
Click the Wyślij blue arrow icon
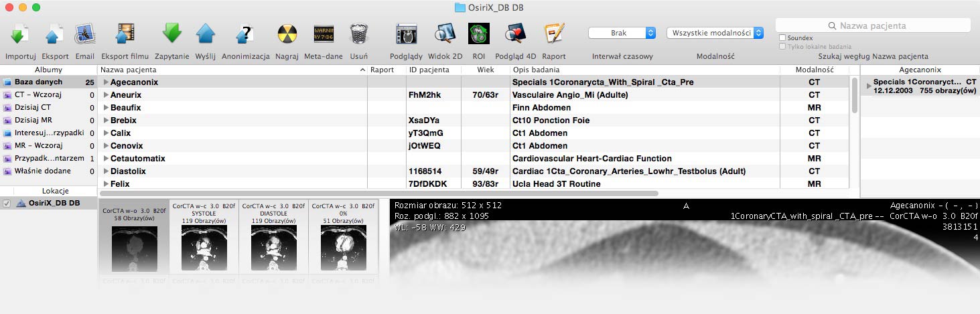point(205,33)
